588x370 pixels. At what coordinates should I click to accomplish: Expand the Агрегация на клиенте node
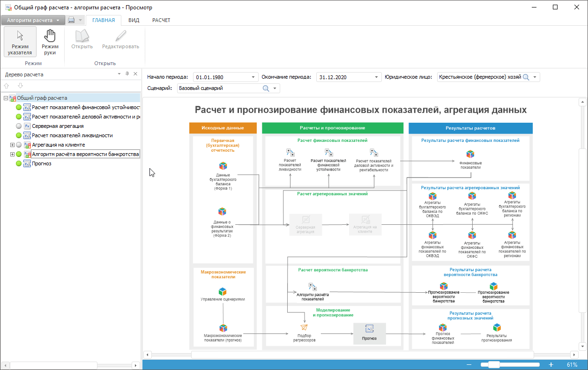(12, 145)
